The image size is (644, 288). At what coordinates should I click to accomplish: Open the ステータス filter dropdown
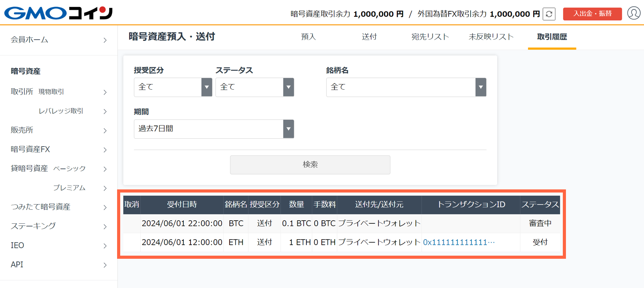coord(254,87)
